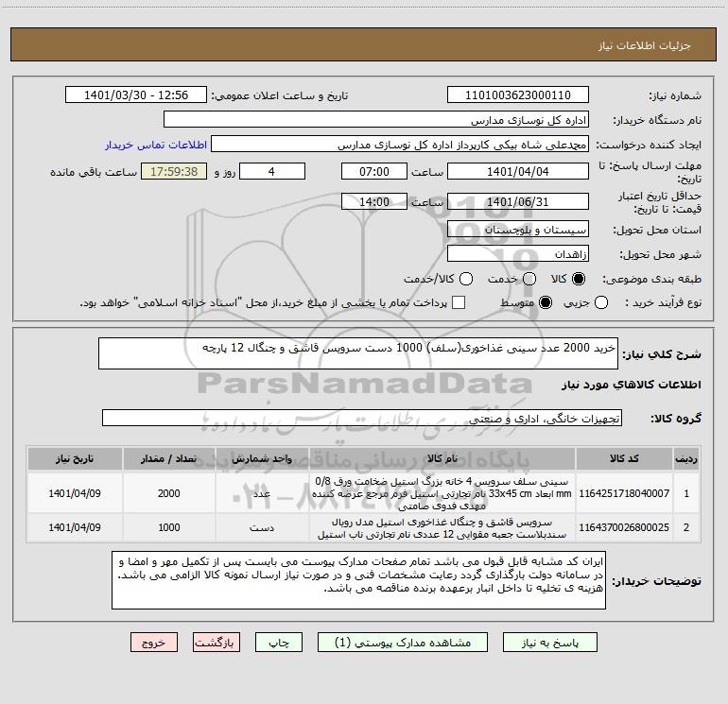Select the کالا radio button

[579, 279]
